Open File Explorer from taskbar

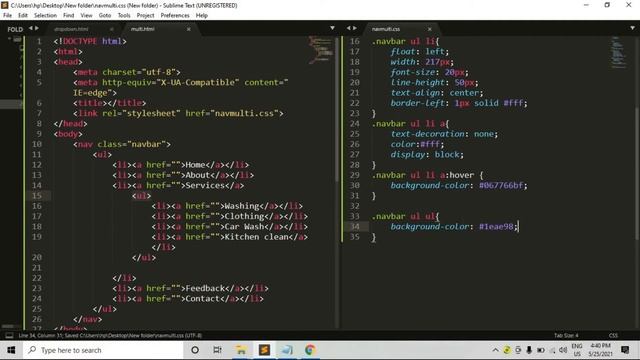pyautogui.click(x=241, y=350)
